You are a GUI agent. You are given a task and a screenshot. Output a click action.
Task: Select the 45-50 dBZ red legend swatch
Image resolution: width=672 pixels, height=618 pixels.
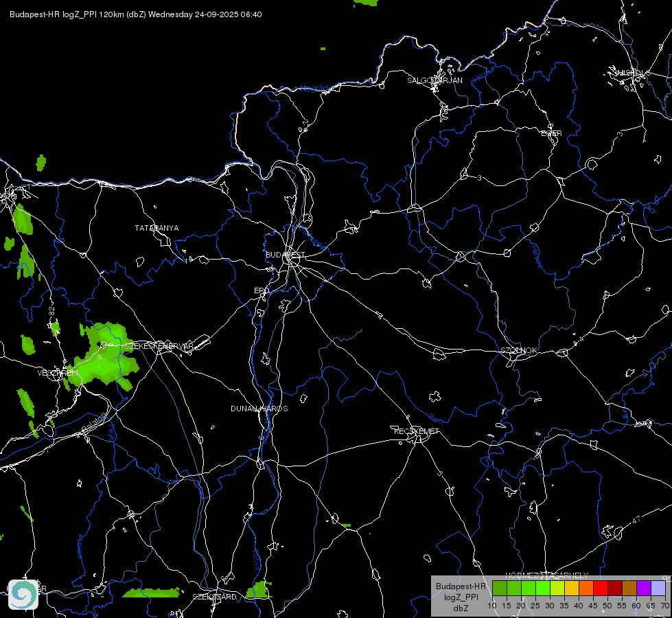pos(601,588)
